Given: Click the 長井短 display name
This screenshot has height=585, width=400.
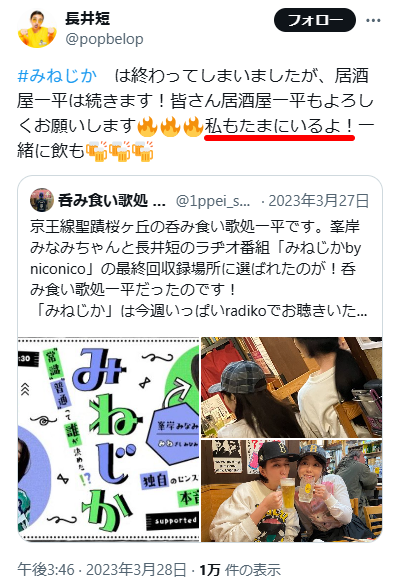Looking at the screenshot, I should [87, 18].
